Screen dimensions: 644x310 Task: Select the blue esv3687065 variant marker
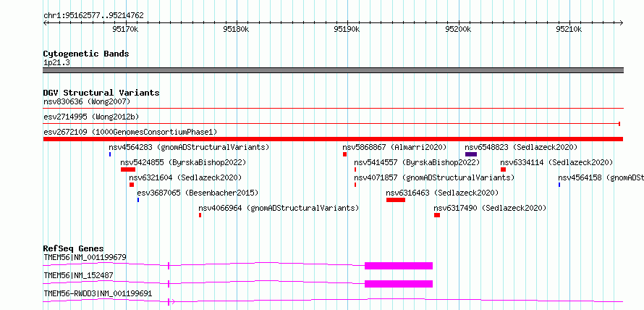[138, 200]
